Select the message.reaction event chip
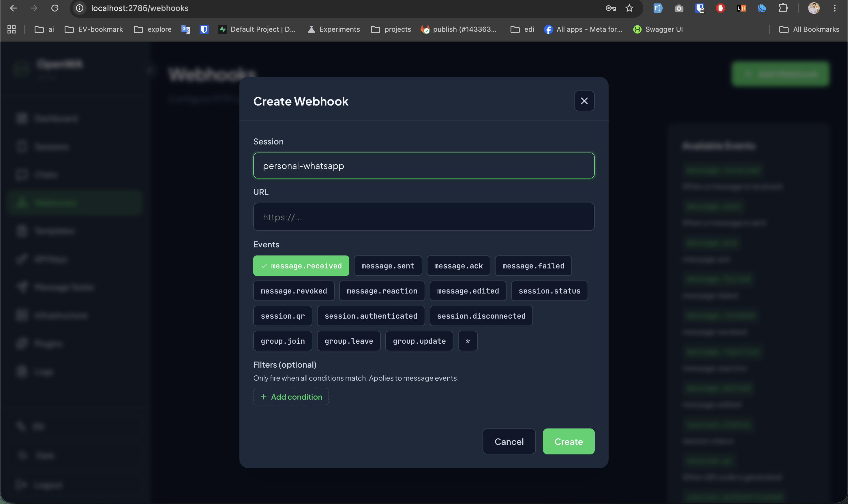848x504 pixels. tap(382, 291)
